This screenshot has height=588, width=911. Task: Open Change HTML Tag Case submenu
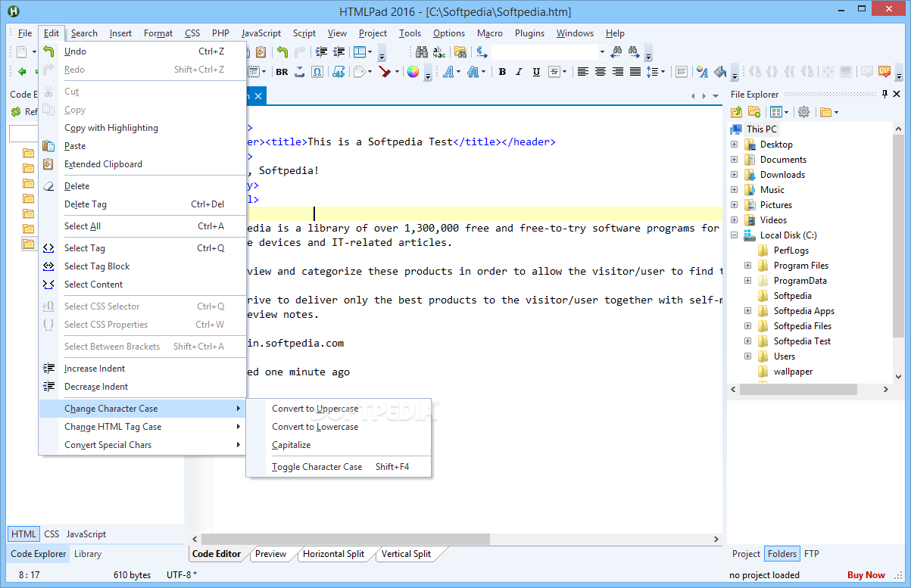pos(143,427)
